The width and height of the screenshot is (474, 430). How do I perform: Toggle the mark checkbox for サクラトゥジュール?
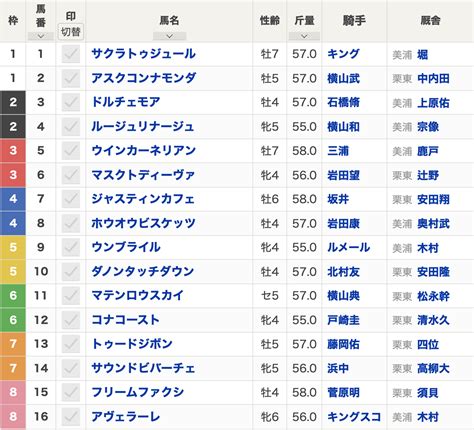pyautogui.click(x=71, y=54)
